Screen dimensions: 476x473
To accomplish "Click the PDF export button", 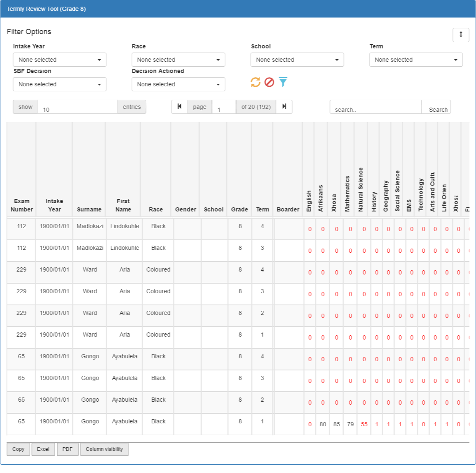I will (67, 449).
